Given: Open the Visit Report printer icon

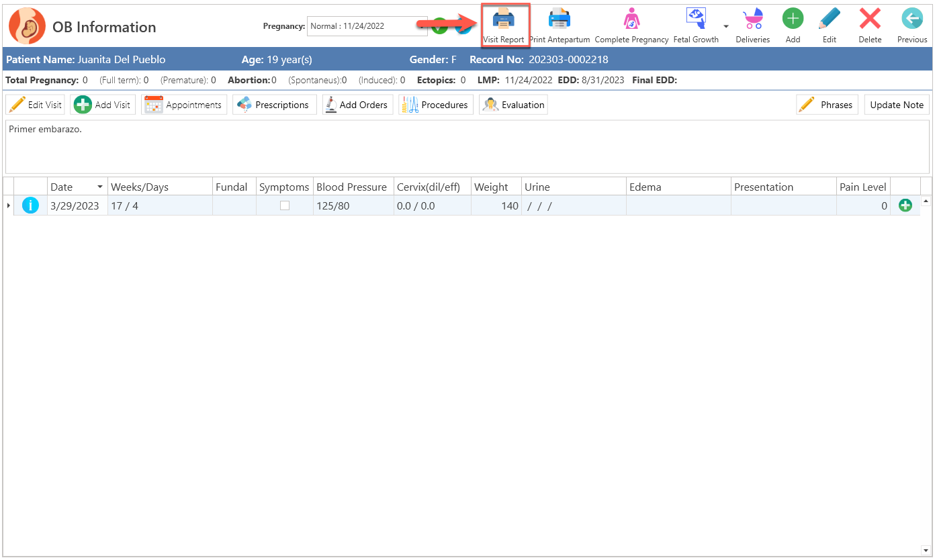Looking at the screenshot, I should [504, 19].
